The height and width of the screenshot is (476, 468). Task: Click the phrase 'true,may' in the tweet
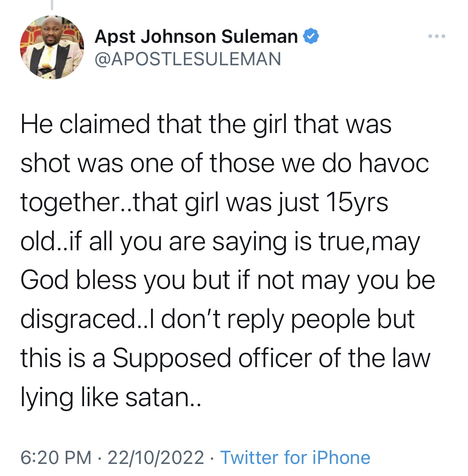369,242
